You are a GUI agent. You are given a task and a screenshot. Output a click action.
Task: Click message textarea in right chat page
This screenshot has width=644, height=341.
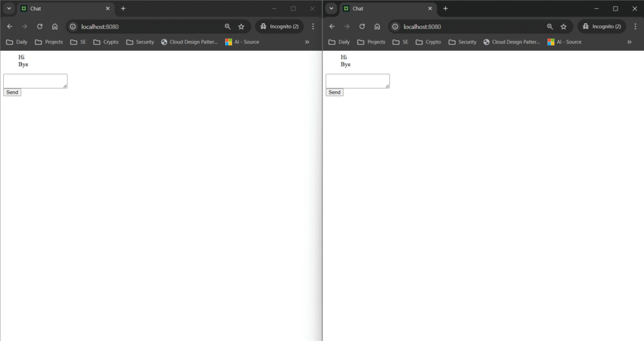point(358,81)
